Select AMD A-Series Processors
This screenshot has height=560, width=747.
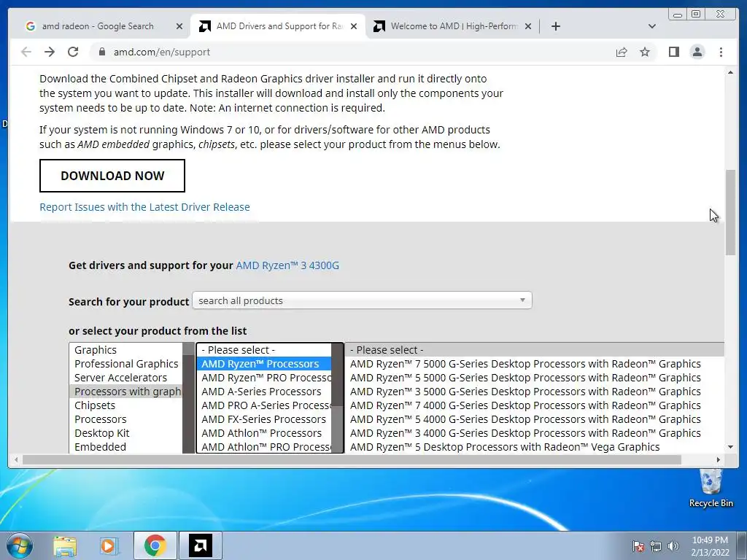264,392
